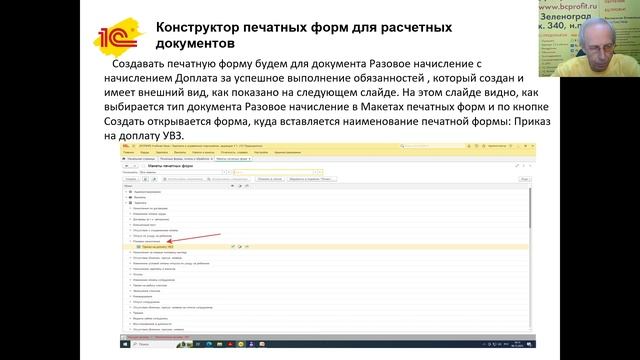Expand the Премия tree node
Screen dimensions: 640x360
pyautogui.click(x=130, y=313)
